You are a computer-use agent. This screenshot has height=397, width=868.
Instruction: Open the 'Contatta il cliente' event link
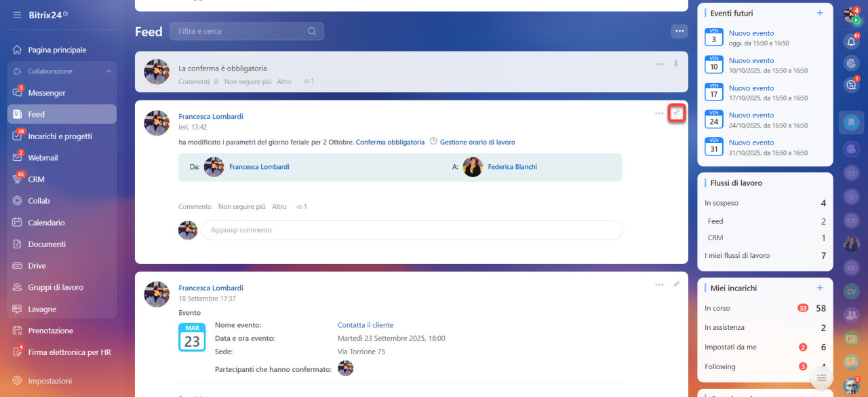click(x=365, y=325)
